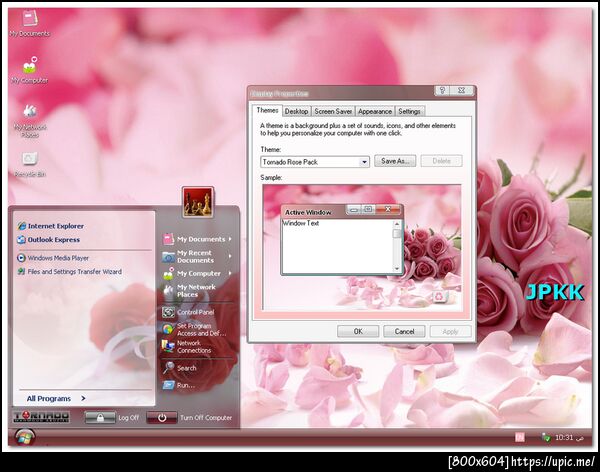
Task: Click the help question mark button
Action: click(x=442, y=91)
